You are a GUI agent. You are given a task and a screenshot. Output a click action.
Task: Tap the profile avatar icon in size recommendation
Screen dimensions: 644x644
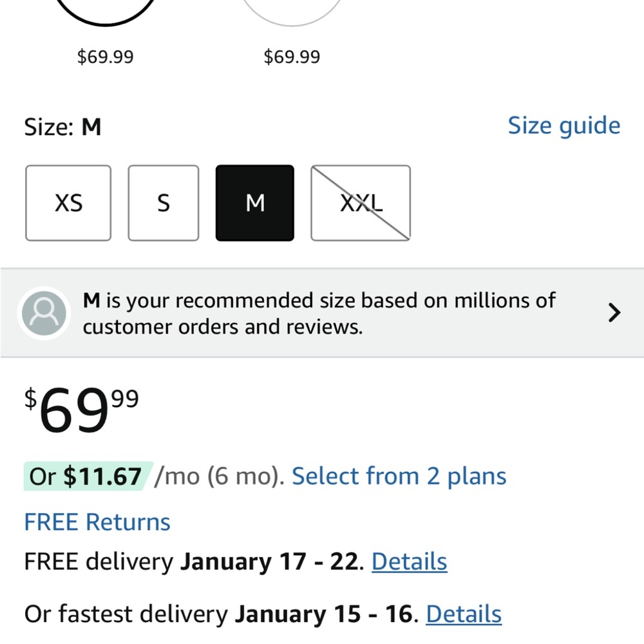[44, 313]
